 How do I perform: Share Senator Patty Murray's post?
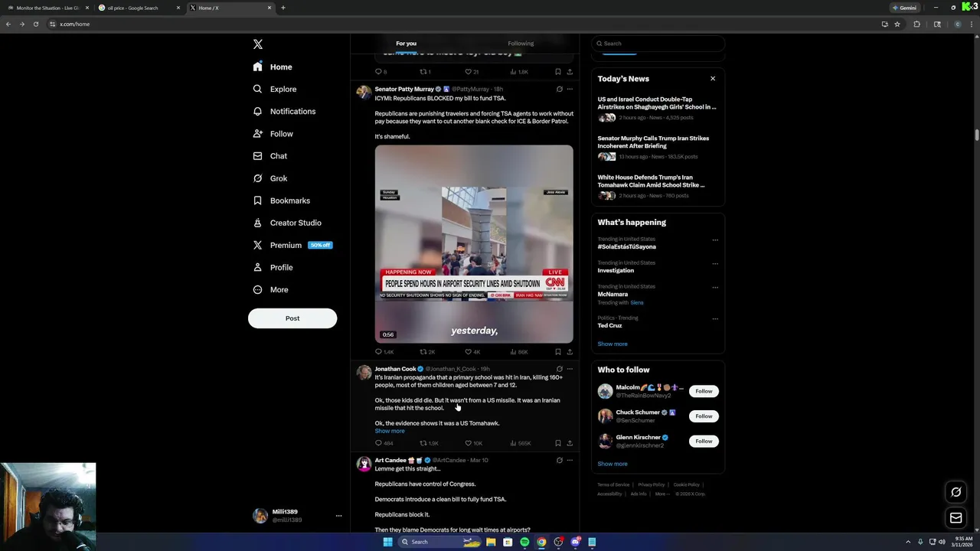click(x=570, y=351)
